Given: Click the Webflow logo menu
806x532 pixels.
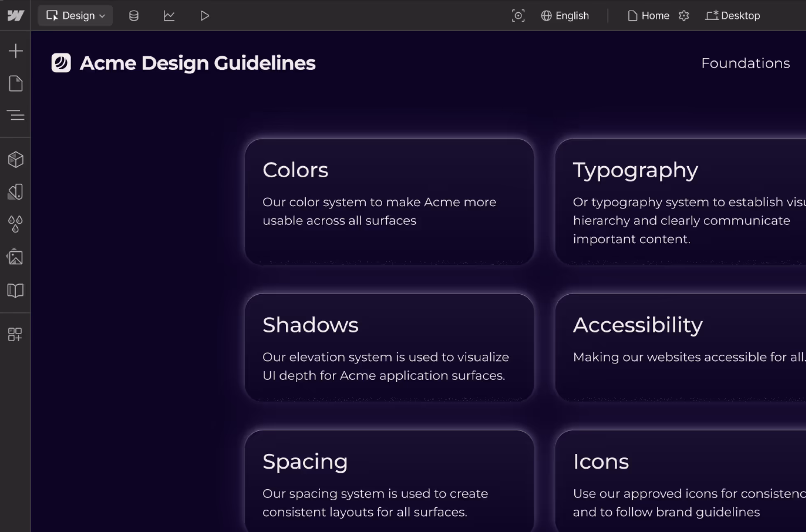Looking at the screenshot, I should (15, 16).
